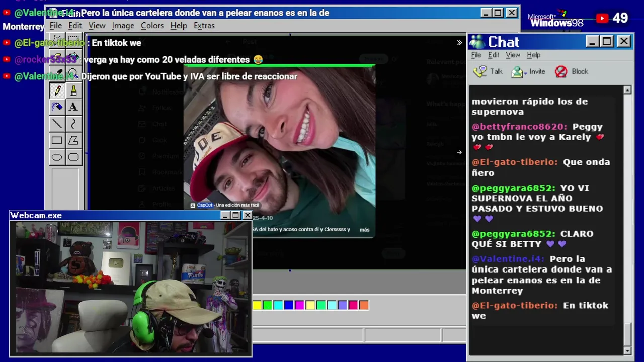The width and height of the screenshot is (644, 362).
Task: Click the Chat scrollbar down arrow
Action: 627,350
